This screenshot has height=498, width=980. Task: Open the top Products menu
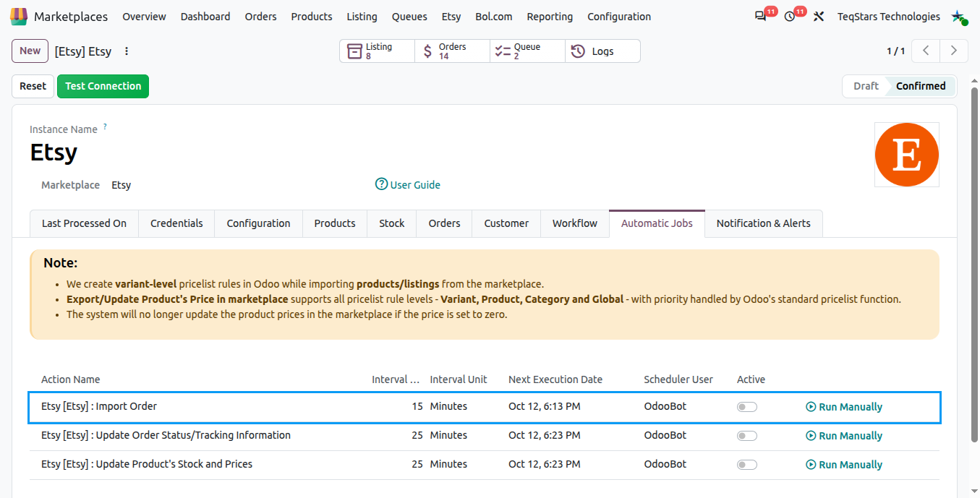coord(312,17)
